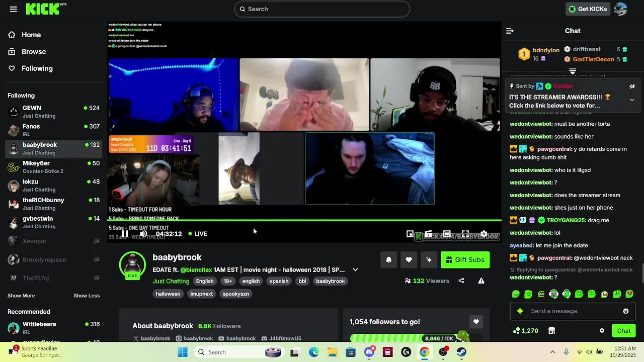The width and height of the screenshot is (644, 362).
Task: Send the message with Chat button
Action: coord(624,331)
